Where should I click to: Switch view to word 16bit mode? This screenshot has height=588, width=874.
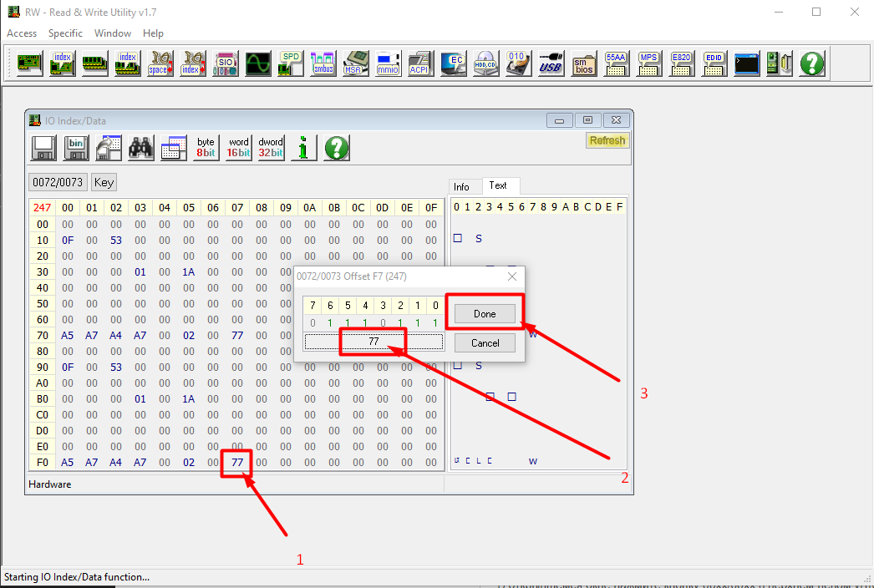click(239, 148)
